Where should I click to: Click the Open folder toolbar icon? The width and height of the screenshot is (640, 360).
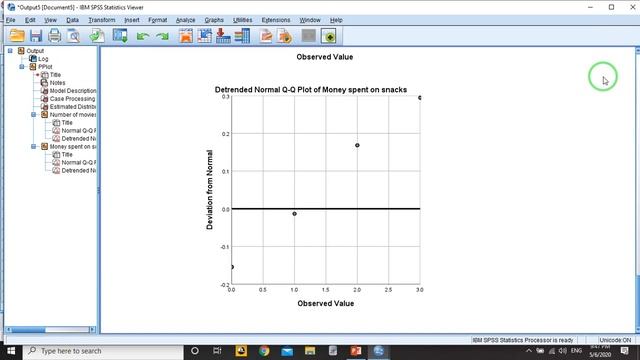17,36
